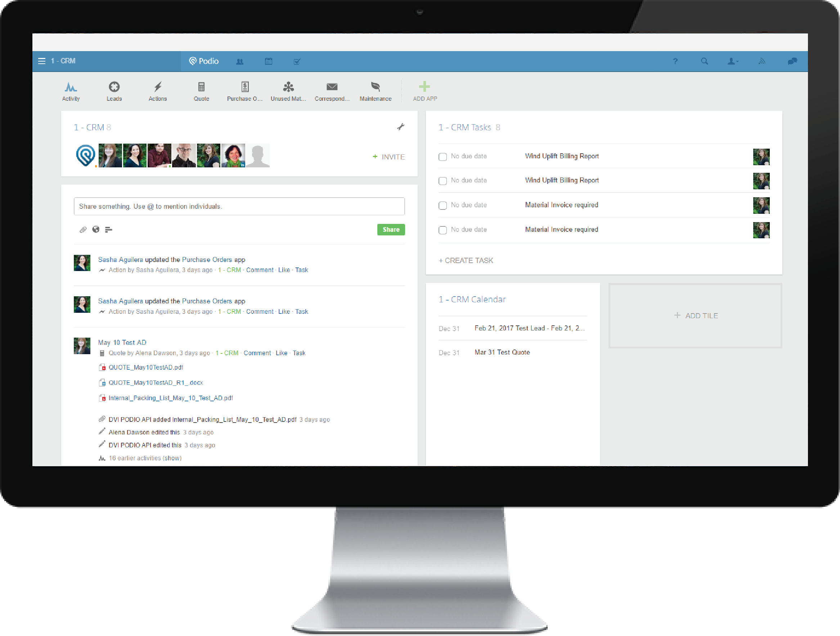Screen dimensions: 840x636
Task: Click the input field to share a message
Action: (239, 206)
